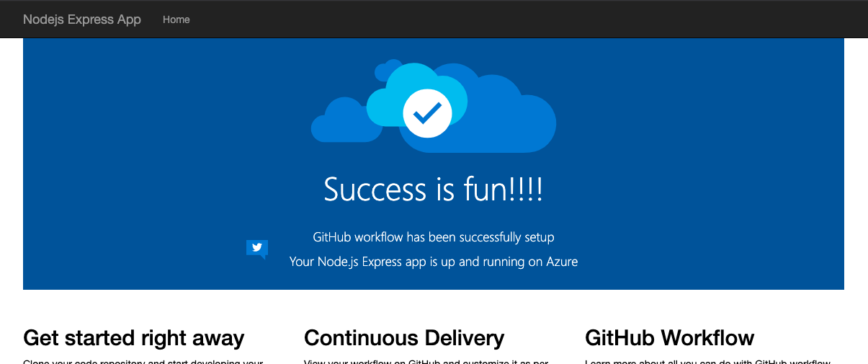Select 'GitHub workflow has been successfully setup' text
Viewport: 868px width, 364px height.
click(434, 236)
